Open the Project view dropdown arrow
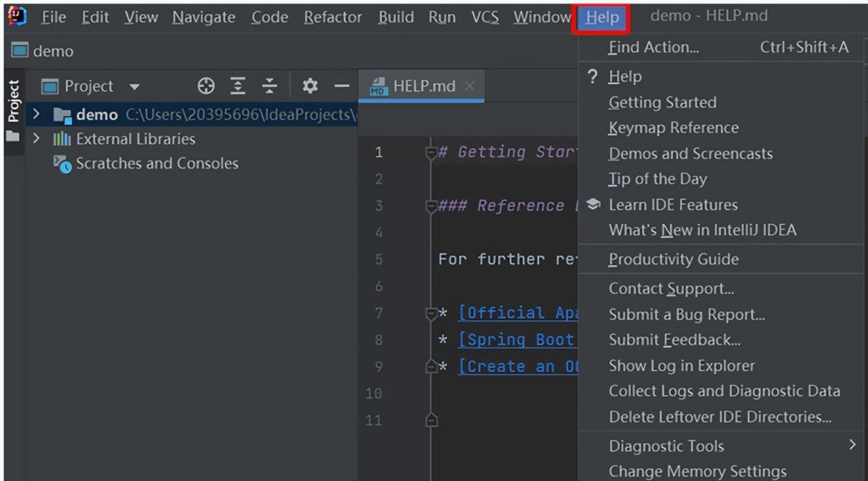This screenshot has width=868, height=481. pyautogui.click(x=134, y=86)
